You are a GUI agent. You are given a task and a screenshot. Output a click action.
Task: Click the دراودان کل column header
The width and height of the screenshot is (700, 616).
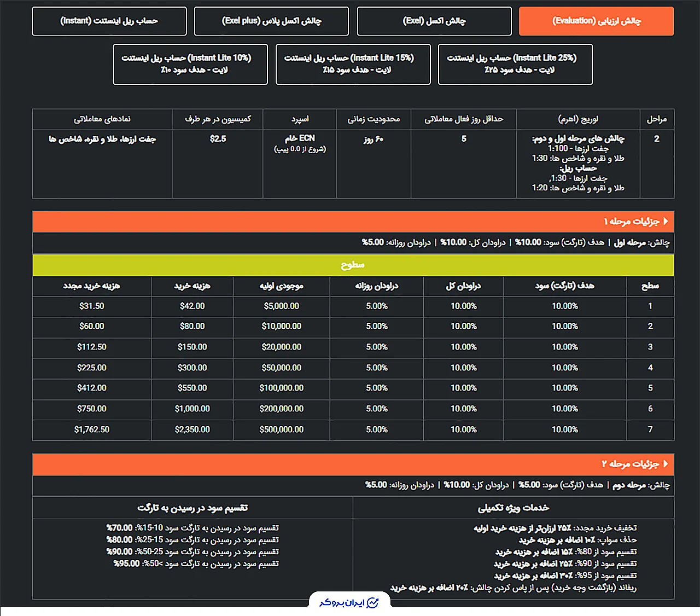tap(463, 286)
